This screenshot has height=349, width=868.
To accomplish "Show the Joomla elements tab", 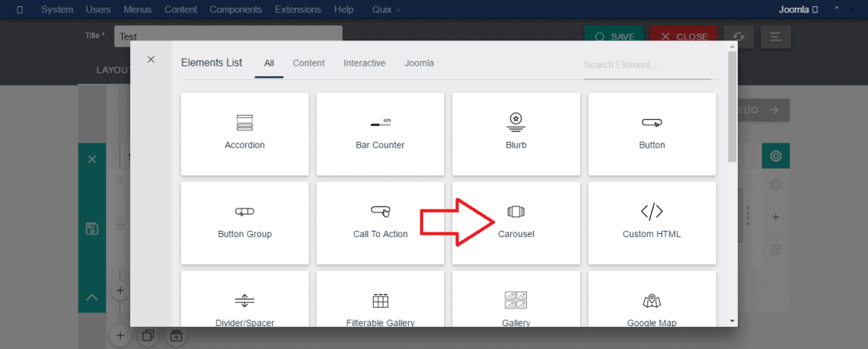I will pos(419,63).
